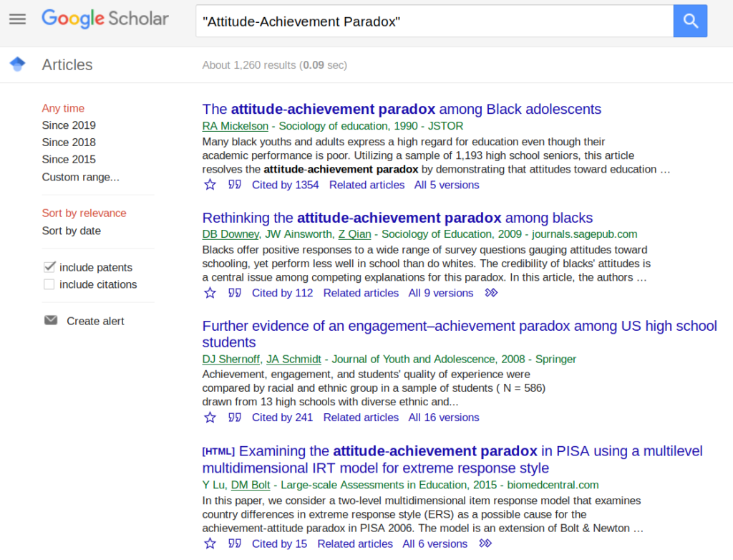View All 16 versions
This screenshot has height=560, width=733.
[x=444, y=417]
